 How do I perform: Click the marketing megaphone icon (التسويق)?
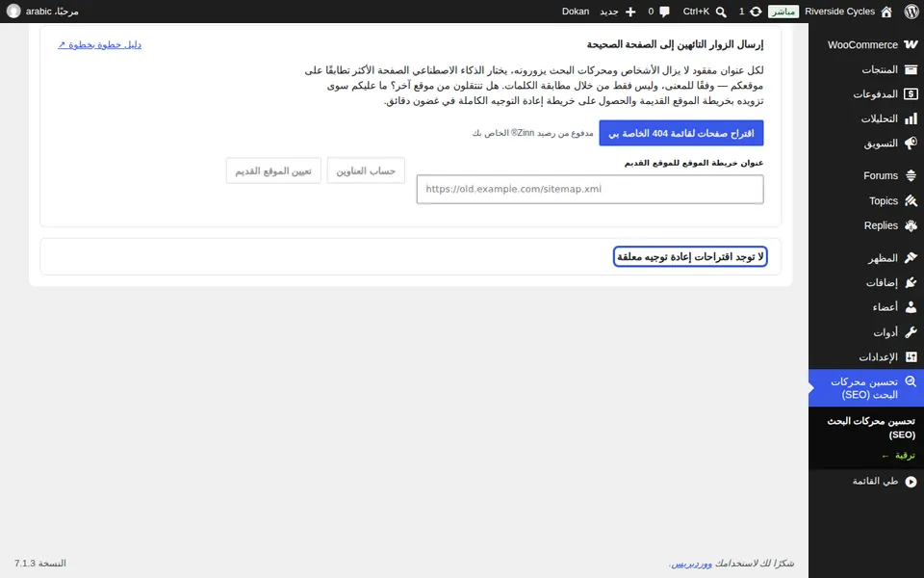[911, 144]
